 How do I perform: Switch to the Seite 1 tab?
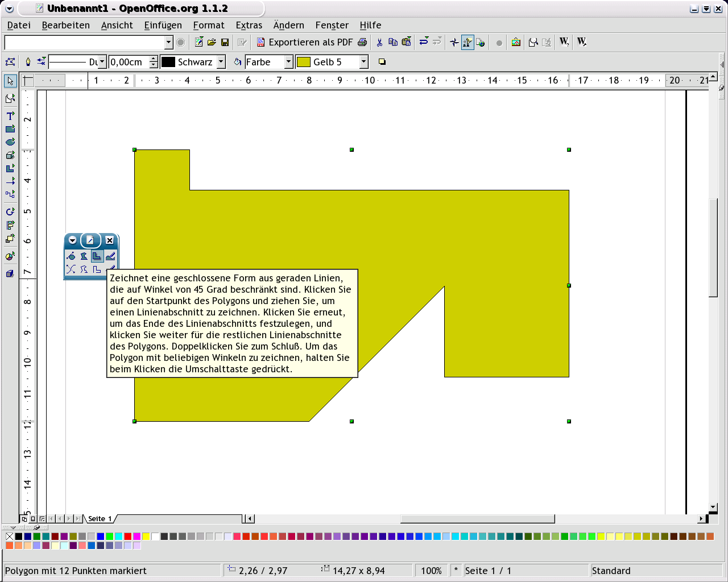click(x=100, y=518)
